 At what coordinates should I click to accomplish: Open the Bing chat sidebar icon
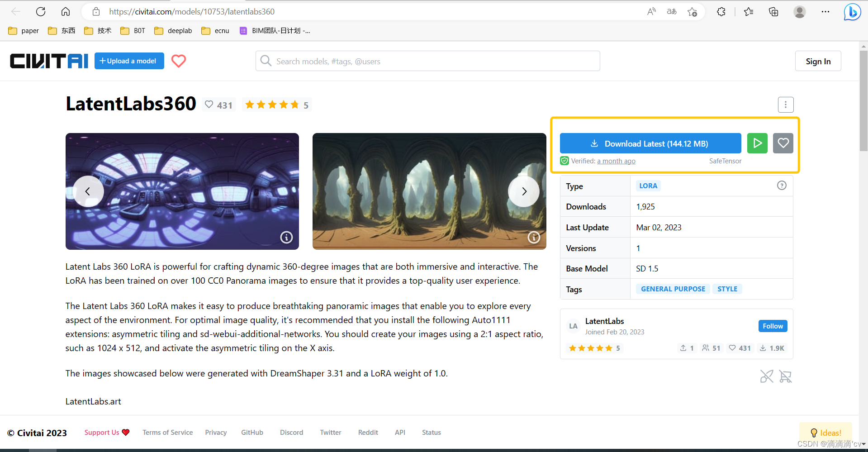(x=852, y=12)
